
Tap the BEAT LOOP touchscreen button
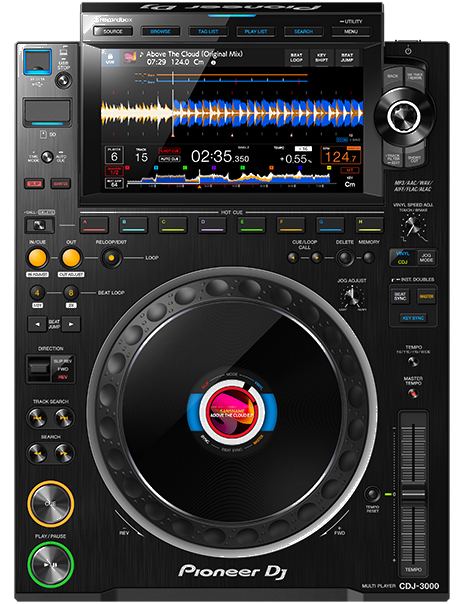pos(296,57)
